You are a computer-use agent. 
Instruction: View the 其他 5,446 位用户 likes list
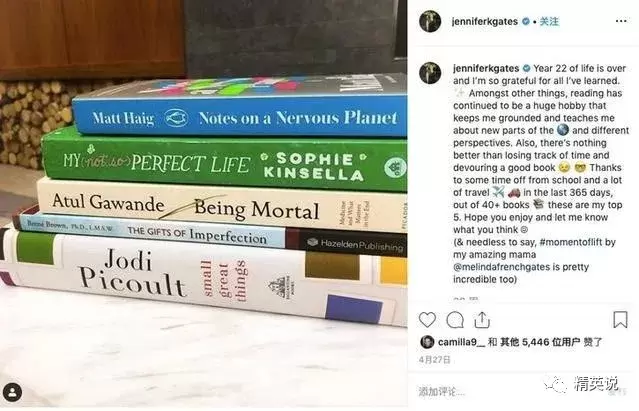point(540,342)
